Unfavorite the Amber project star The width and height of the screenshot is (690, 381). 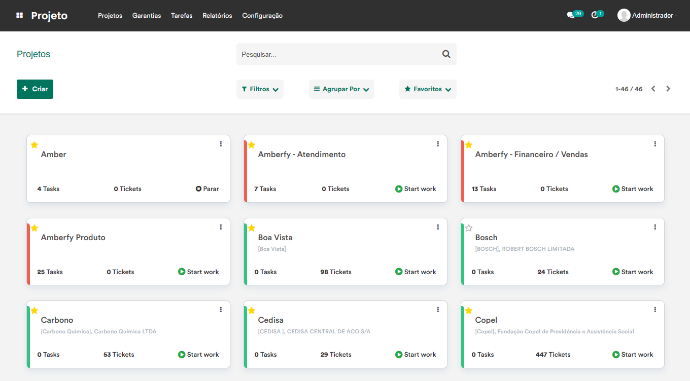34,145
